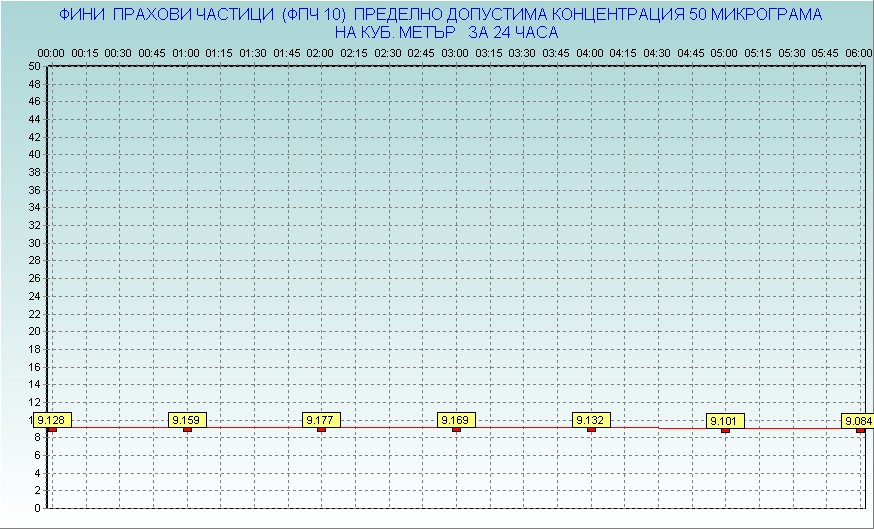Click the 01:00 time axis label
The width and height of the screenshot is (874, 529).
pos(186,52)
